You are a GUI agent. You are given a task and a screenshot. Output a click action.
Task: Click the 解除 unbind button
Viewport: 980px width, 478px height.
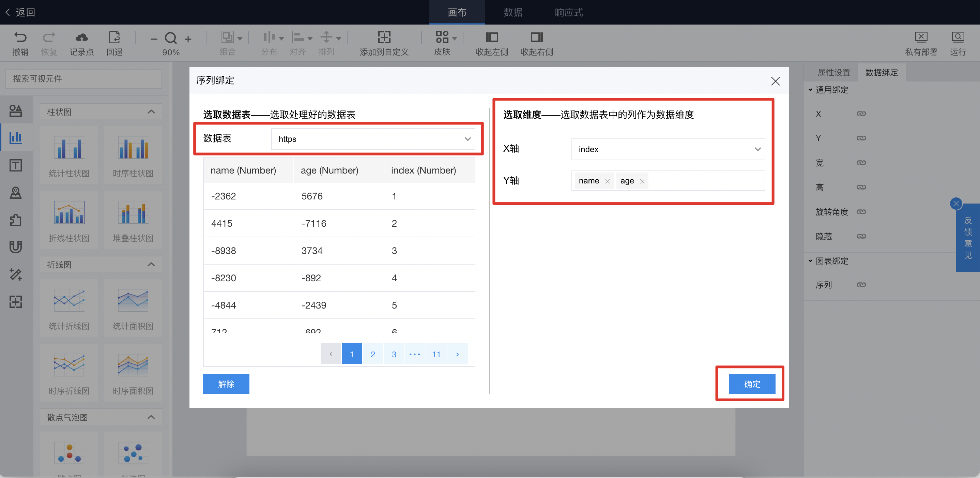(226, 384)
